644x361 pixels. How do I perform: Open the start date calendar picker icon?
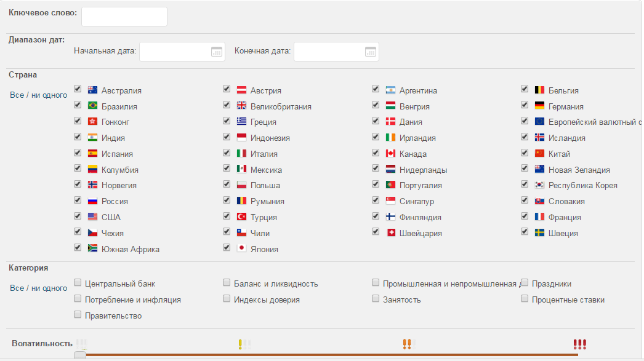pos(217,52)
